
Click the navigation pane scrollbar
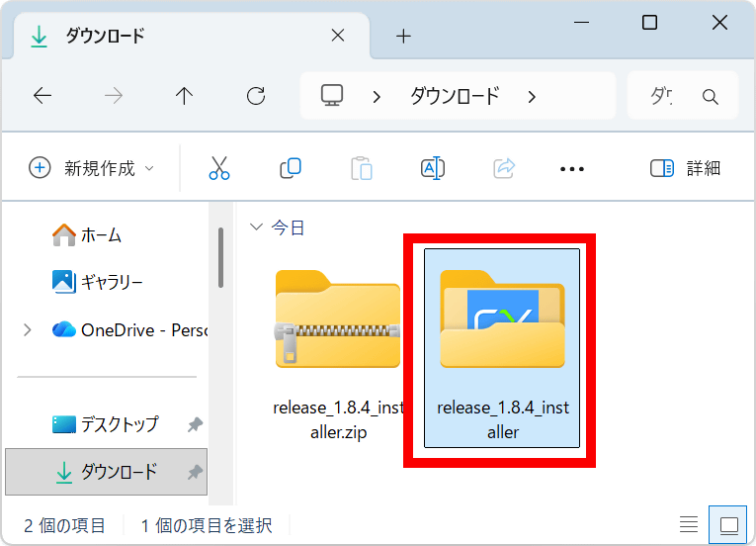220,257
